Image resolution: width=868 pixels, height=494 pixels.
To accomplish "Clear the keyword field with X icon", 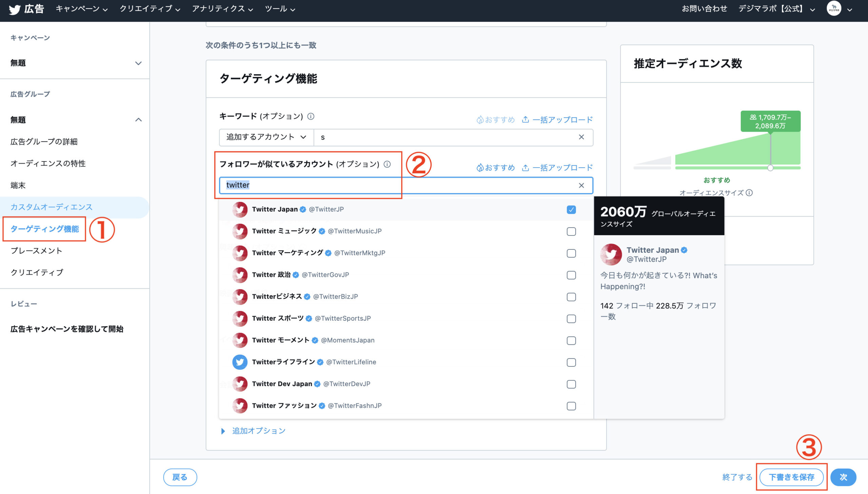I will [x=581, y=137].
